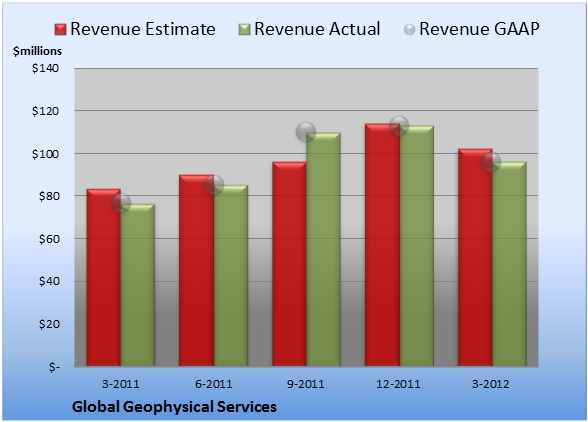Click the GAAP sphere marker for 6-2011

[214, 185]
